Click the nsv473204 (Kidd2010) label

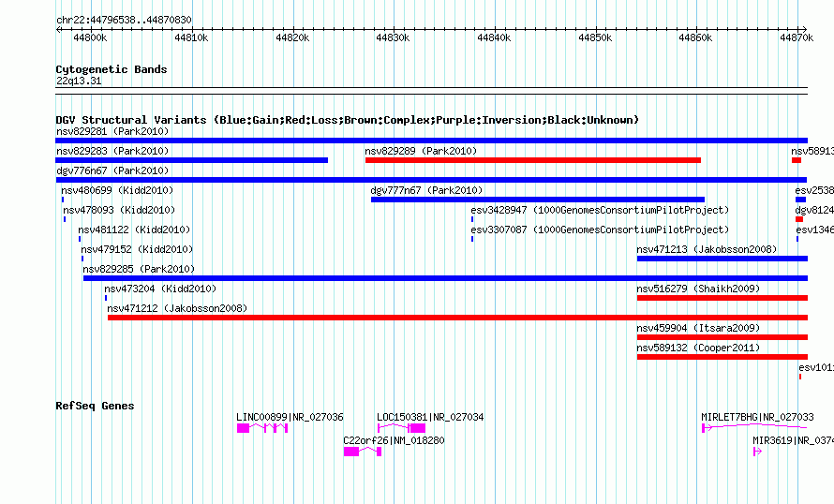(160, 289)
